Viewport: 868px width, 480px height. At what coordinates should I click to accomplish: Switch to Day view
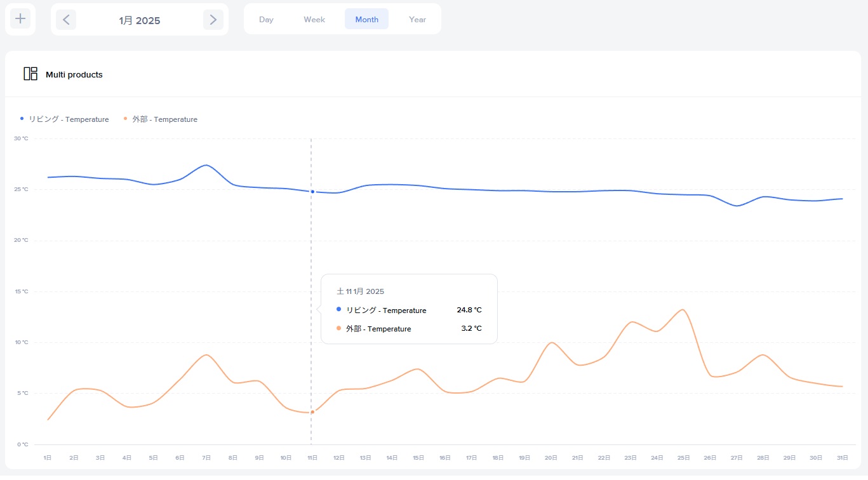[x=266, y=20]
